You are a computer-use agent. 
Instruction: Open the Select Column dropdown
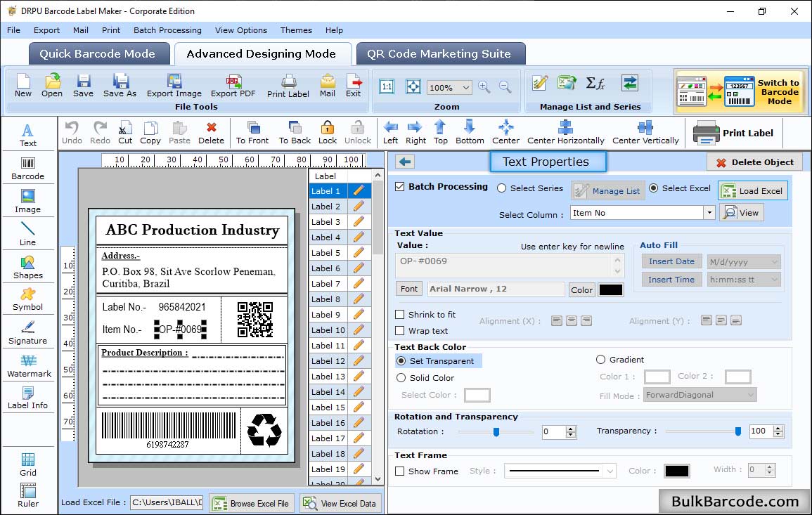(709, 213)
